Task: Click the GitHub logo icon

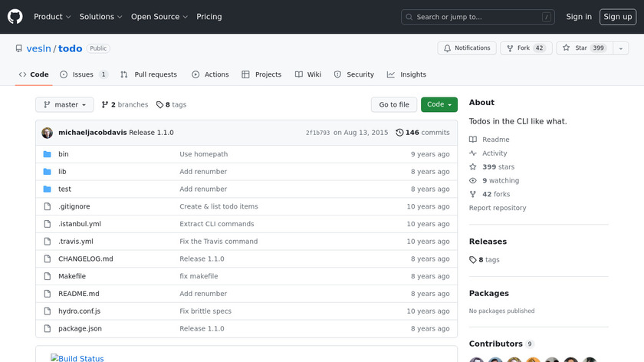Action: [x=15, y=16]
